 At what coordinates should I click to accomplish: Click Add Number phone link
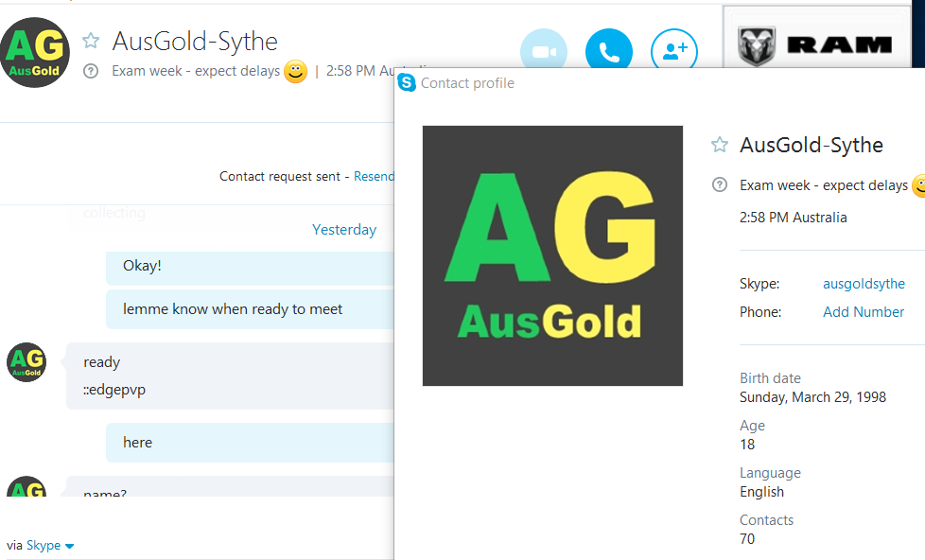864,311
